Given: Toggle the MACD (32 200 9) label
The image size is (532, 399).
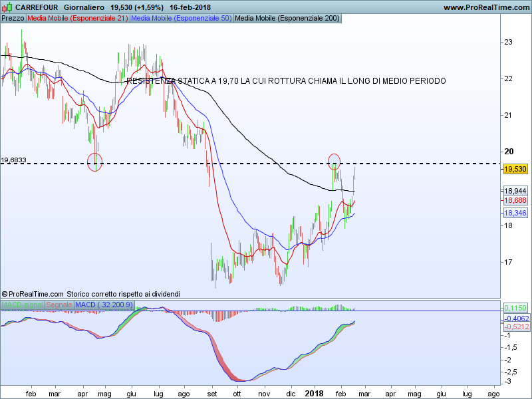Looking at the screenshot, I should [104, 305].
